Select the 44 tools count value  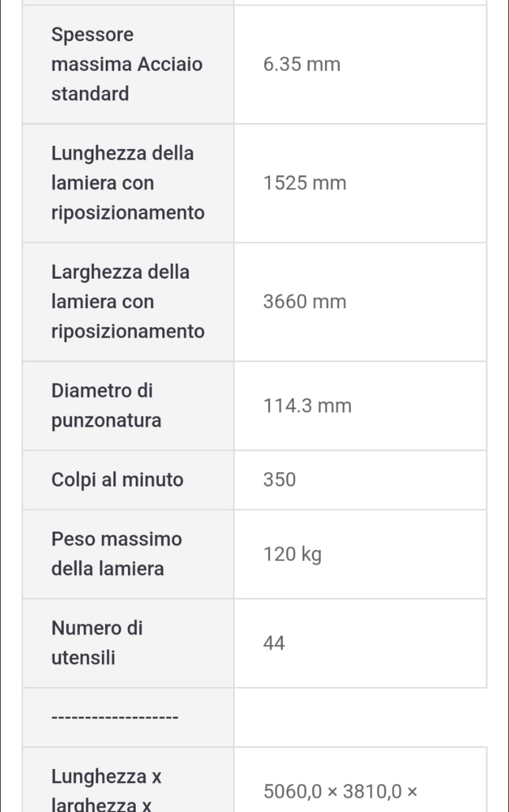pos(274,643)
